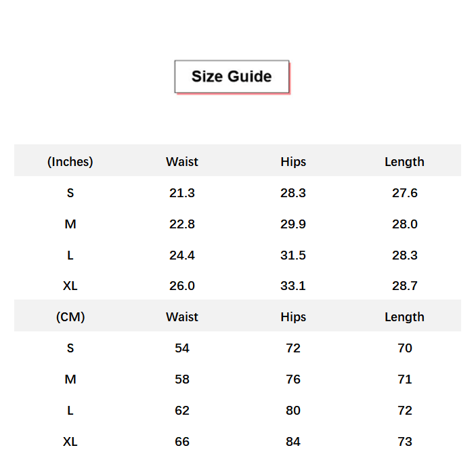Click the Waist header in CM table
Screen dimensions: 476x473
(182, 316)
